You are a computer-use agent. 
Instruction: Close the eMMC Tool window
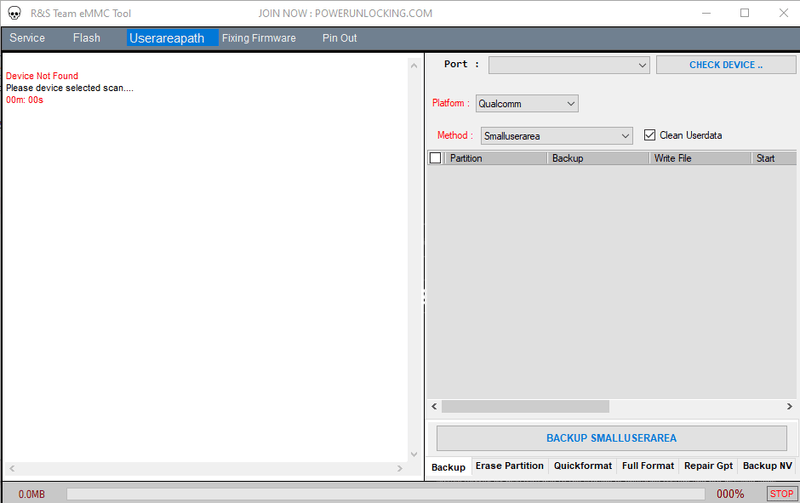click(x=784, y=13)
